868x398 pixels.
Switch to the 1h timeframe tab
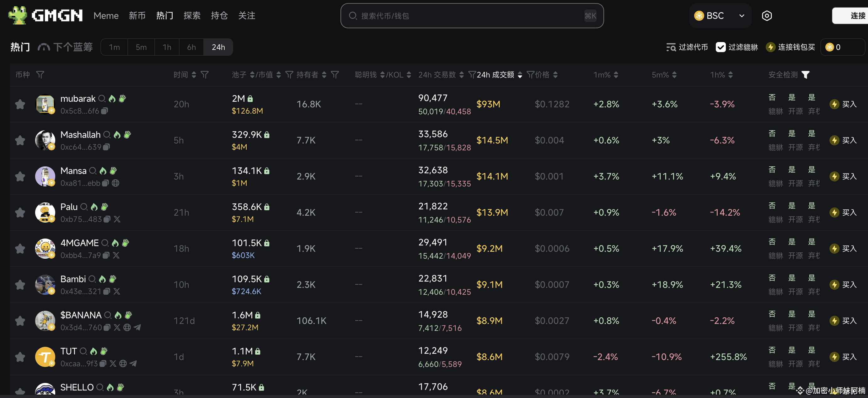pos(167,47)
